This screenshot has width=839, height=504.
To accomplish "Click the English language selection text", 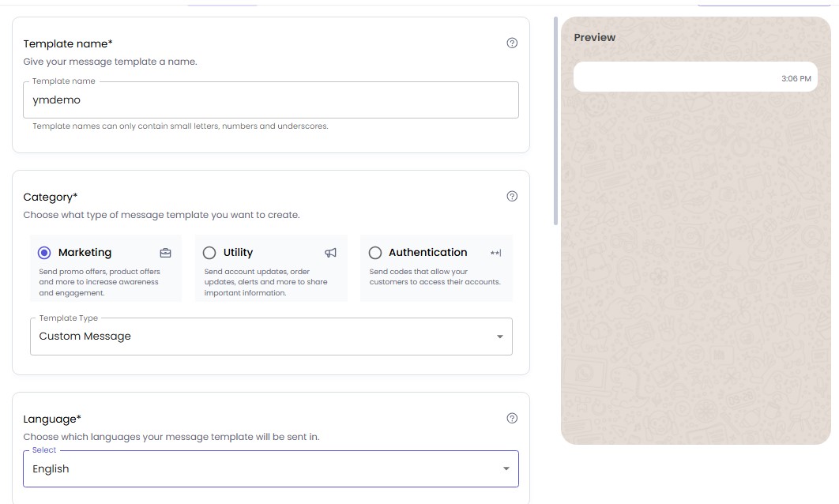I will pos(51,469).
